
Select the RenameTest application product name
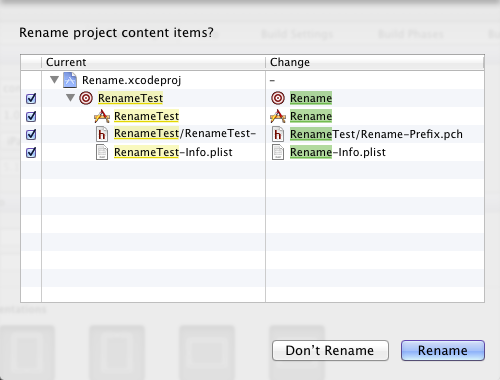click(147, 116)
